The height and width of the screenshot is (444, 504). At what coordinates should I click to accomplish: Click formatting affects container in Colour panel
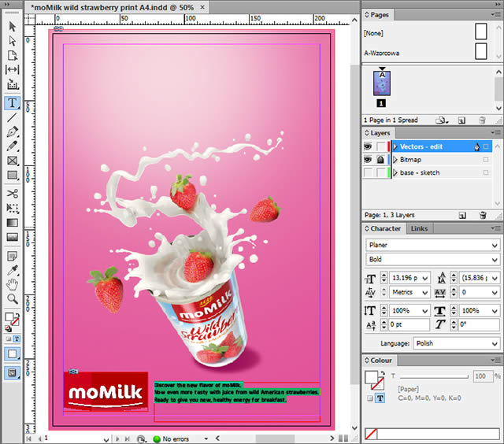tap(370, 398)
